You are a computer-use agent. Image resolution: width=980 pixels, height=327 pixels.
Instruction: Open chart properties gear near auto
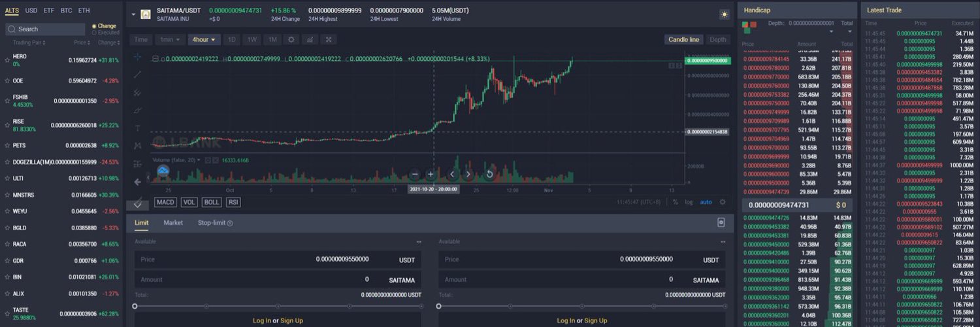(x=723, y=202)
